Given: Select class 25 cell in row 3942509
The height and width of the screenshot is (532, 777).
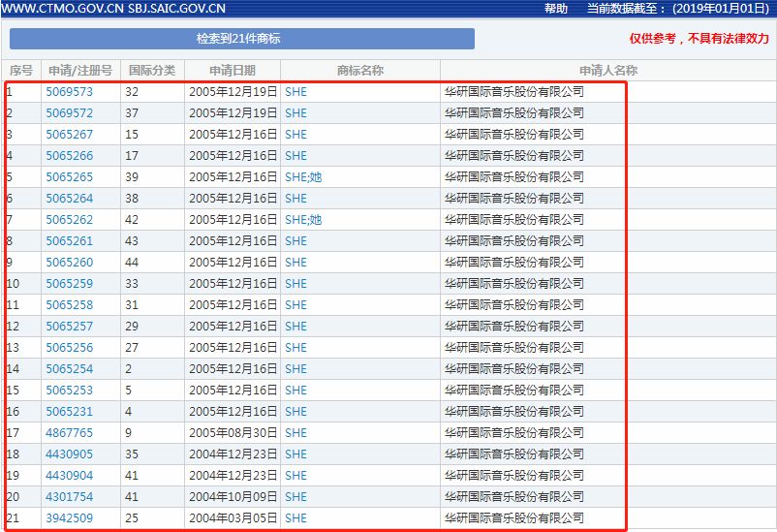Looking at the screenshot, I should [x=132, y=518].
